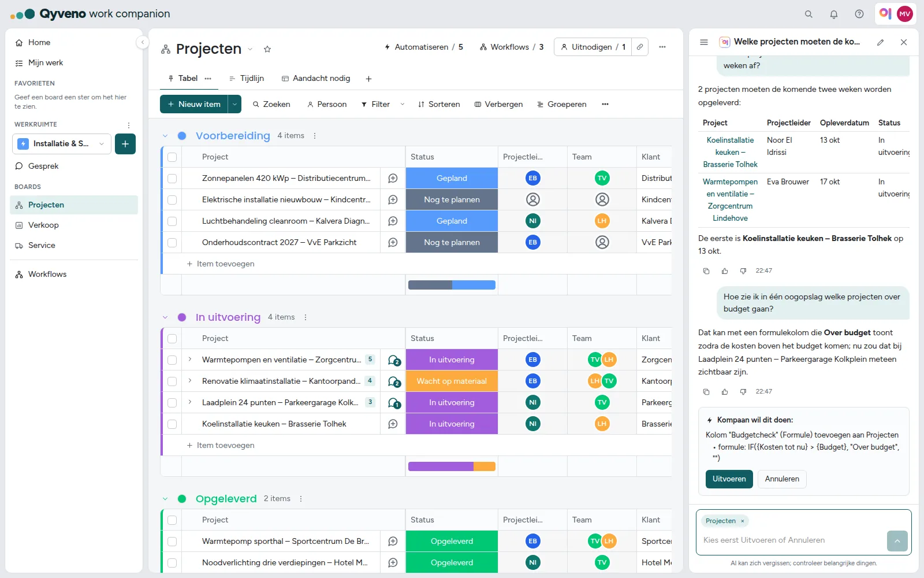Collapse the Voorbereiding group
924x578 pixels.
click(165, 136)
